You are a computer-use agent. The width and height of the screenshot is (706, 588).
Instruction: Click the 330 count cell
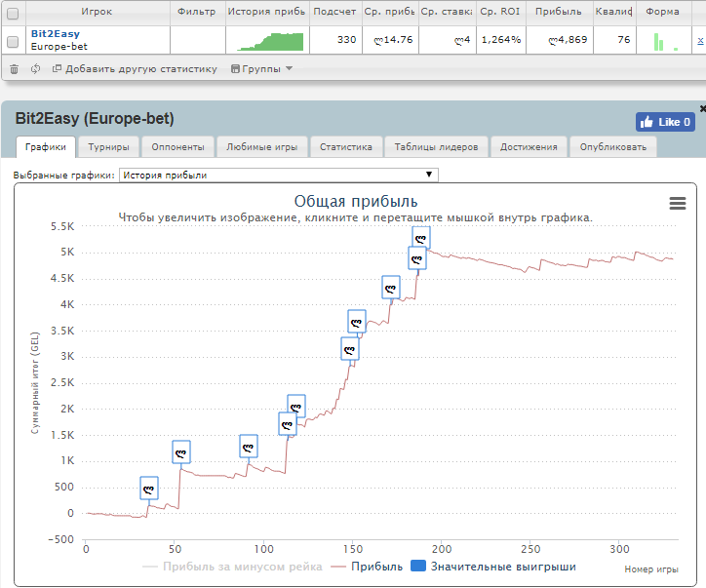347,40
